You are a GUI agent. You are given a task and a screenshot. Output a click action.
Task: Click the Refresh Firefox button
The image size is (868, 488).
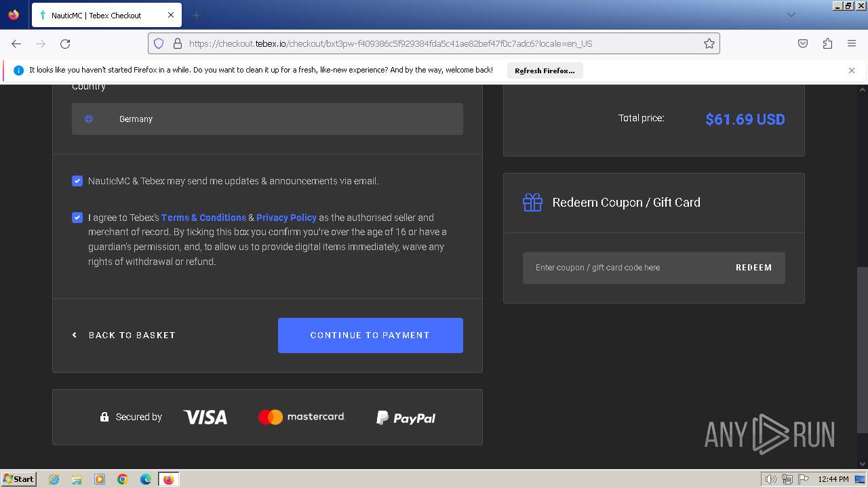tap(545, 70)
